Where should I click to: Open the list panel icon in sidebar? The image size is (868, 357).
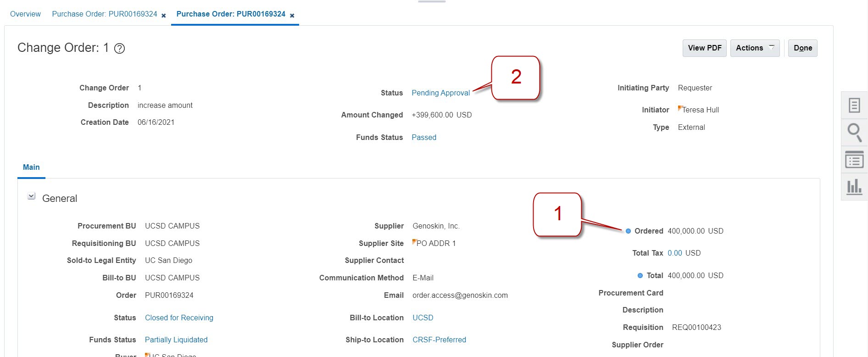[x=854, y=160]
